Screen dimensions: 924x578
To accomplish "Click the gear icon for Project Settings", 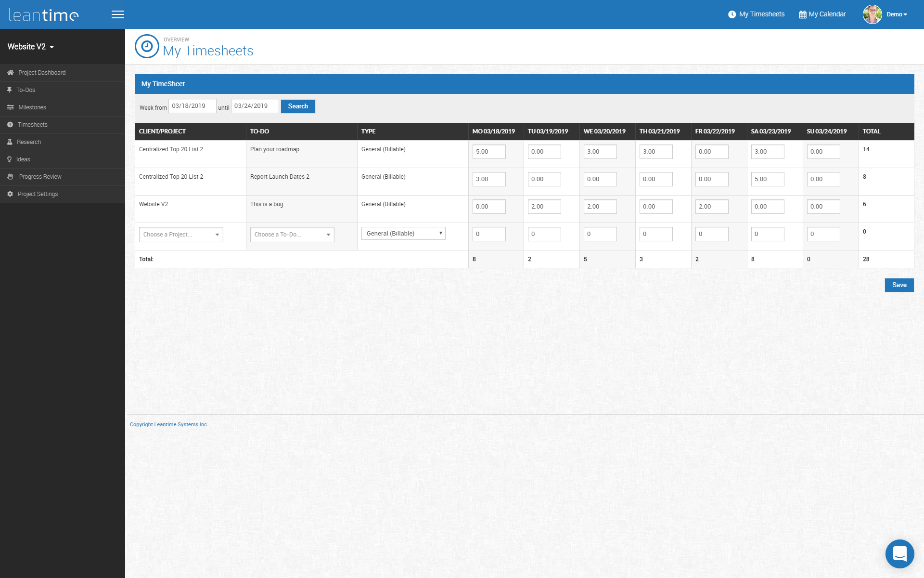I will [10, 194].
